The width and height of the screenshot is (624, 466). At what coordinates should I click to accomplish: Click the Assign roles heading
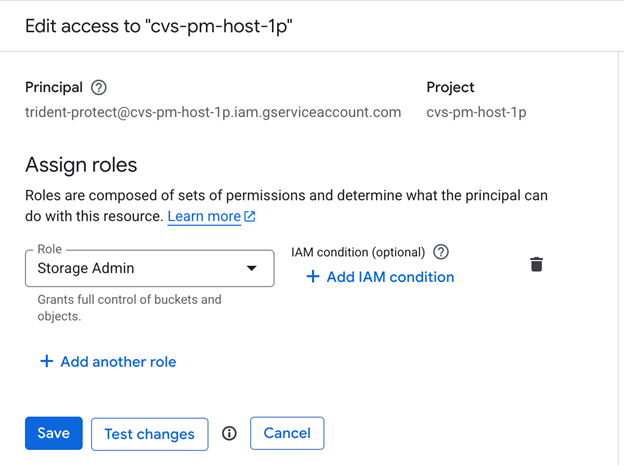coord(81,164)
